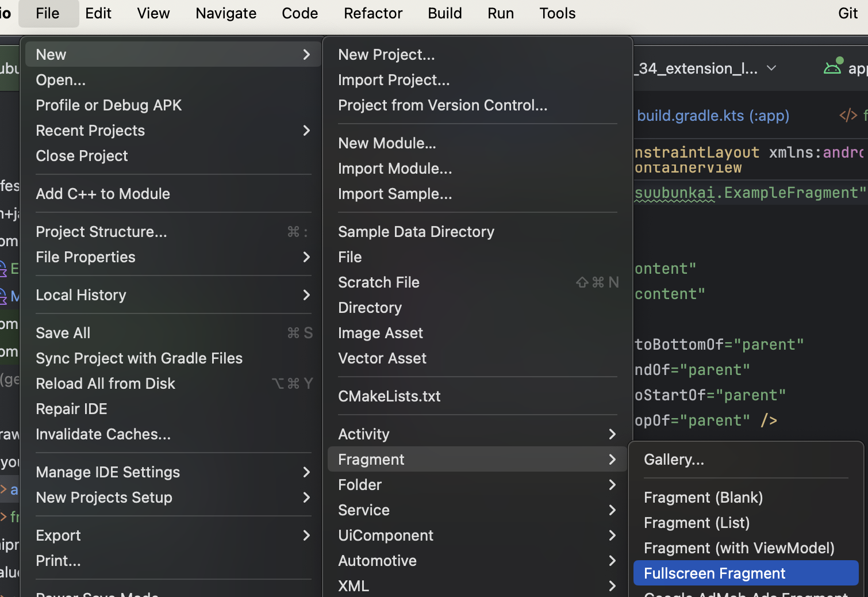Select Vector Asset
Image resolution: width=868 pixels, height=597 pixels.
click(477, 358)
